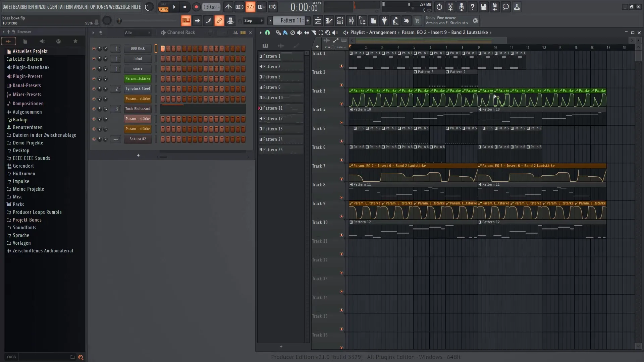The width and height of the screenshot is (644, 362).
Task: Open the Channel Rack graph editor icon
Action: tap(235, 33)
